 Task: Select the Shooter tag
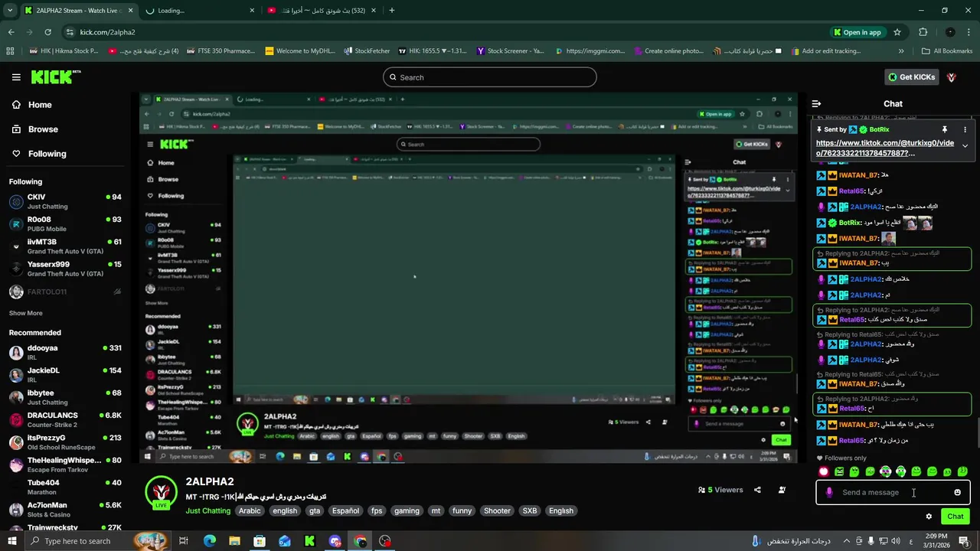coord(497,510)
